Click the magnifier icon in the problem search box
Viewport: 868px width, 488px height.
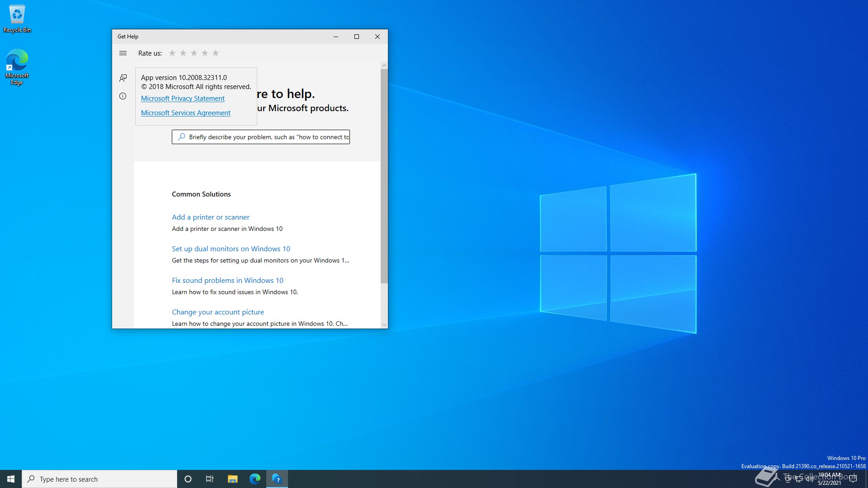181,137
